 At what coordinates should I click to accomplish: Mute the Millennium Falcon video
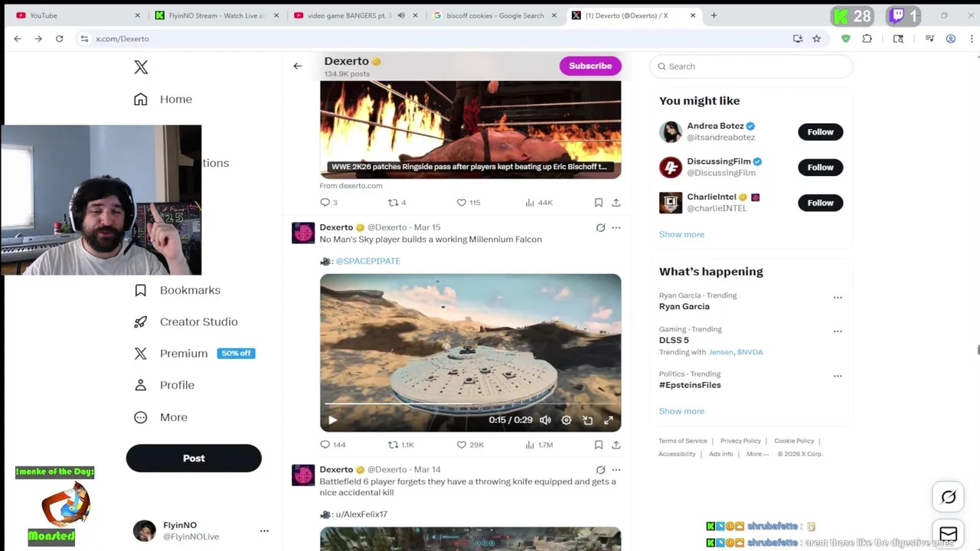(545, 420)
